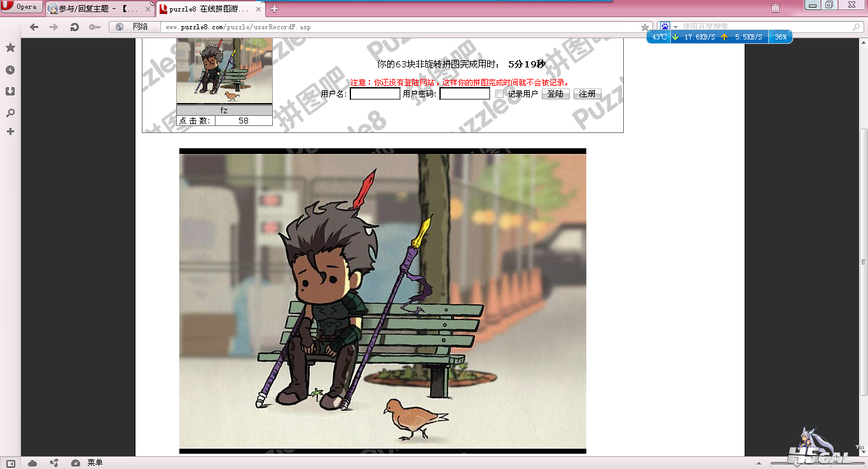Viewport: 868px width, 469px height.
Task: Click the Opera Unite share icon
Action: coord(54,463)
